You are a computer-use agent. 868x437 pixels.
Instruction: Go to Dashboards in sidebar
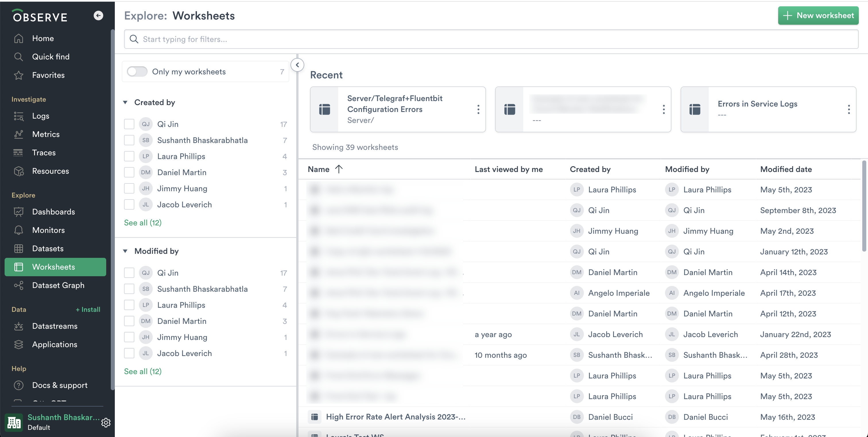coord(53,212)
